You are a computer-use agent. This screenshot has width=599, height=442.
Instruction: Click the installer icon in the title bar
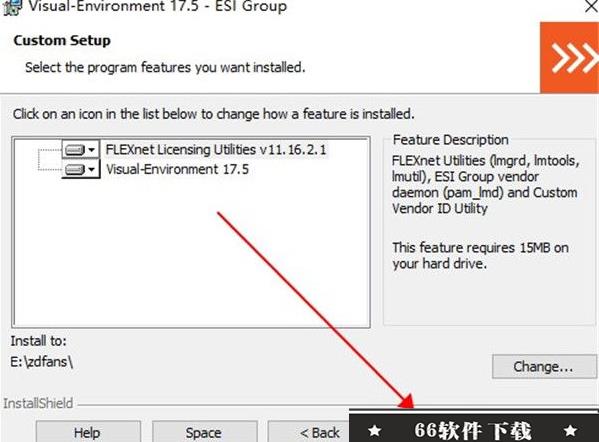click(x=12, y=7)
